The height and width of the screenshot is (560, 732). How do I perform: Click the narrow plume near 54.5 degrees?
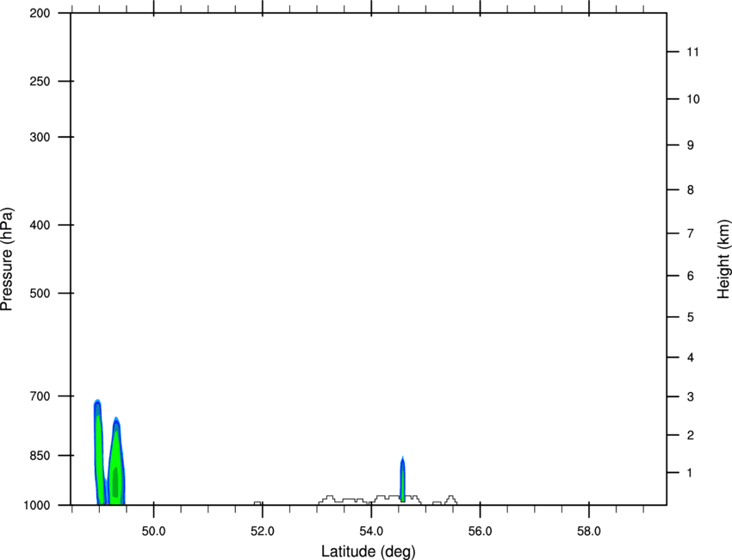402,481
